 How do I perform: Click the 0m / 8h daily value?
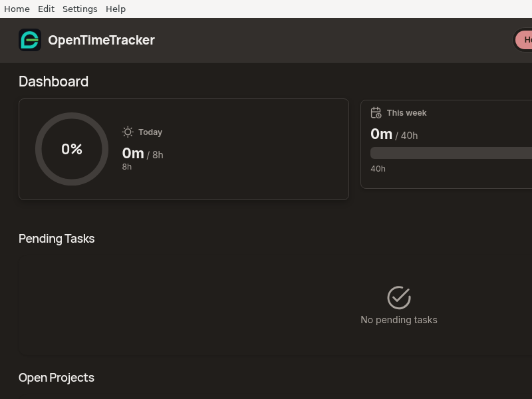click(x=142, y=154)
